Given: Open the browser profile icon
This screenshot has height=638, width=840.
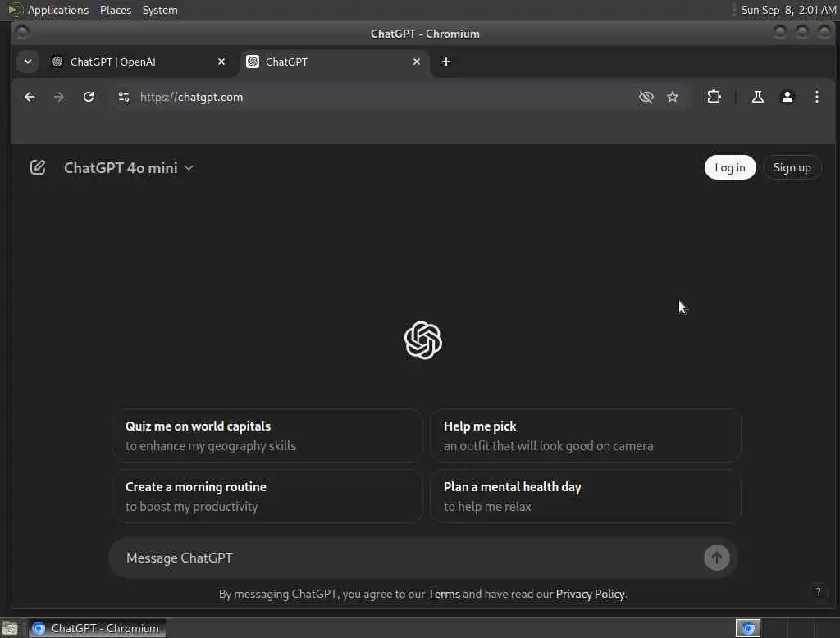Looking at the screenshot, I should point(787,97).
